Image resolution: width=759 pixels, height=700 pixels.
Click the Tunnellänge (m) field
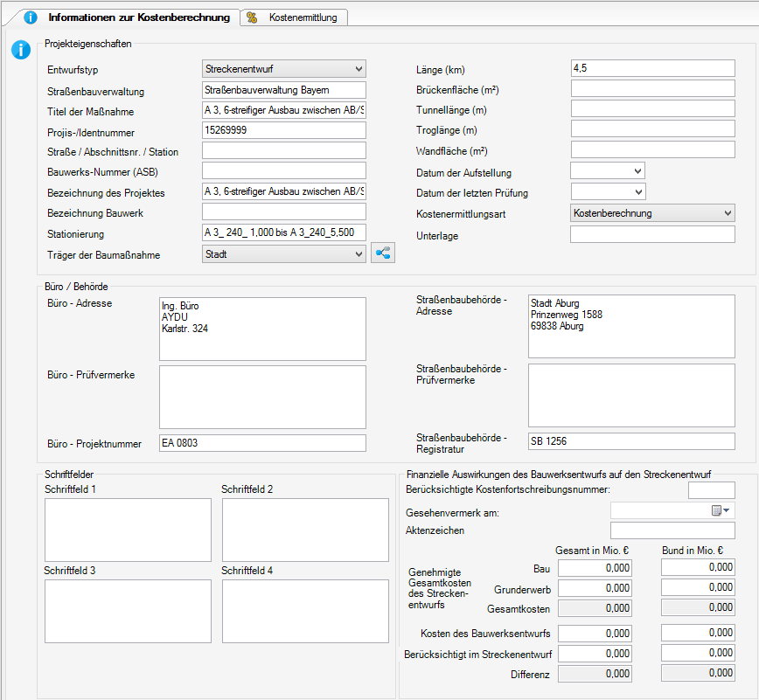click(x=653, y=109)
